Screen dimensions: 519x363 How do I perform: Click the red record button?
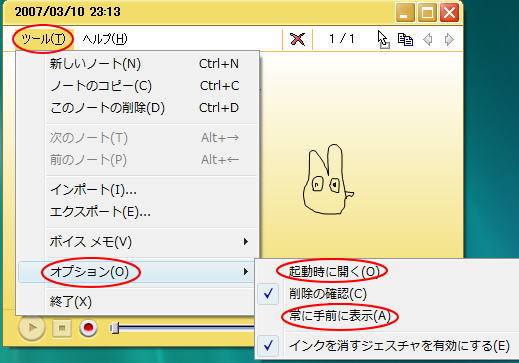click(88, 328)
